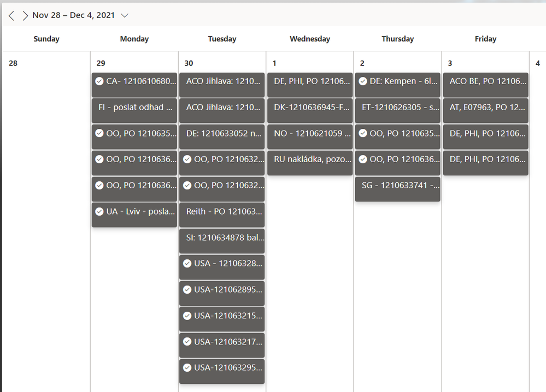Toggle checkmark on USA-121063215 task

pyautogui.click(x=187, y=316)
